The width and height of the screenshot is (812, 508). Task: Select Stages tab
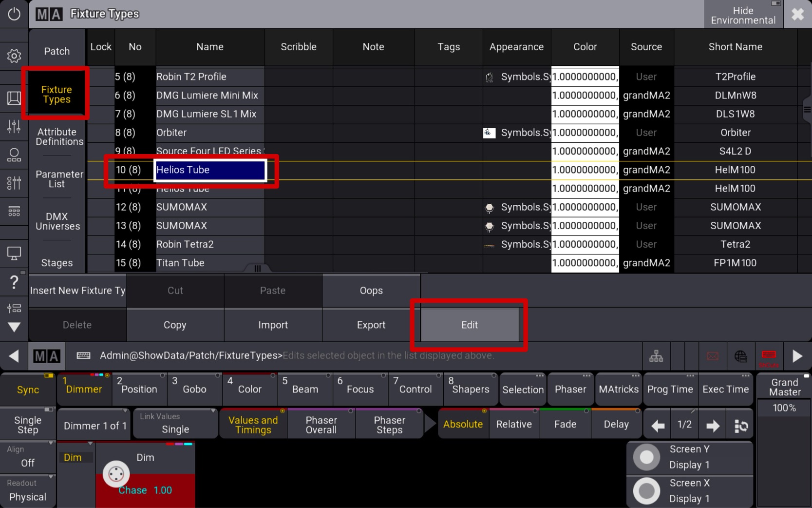click(57, 263)
